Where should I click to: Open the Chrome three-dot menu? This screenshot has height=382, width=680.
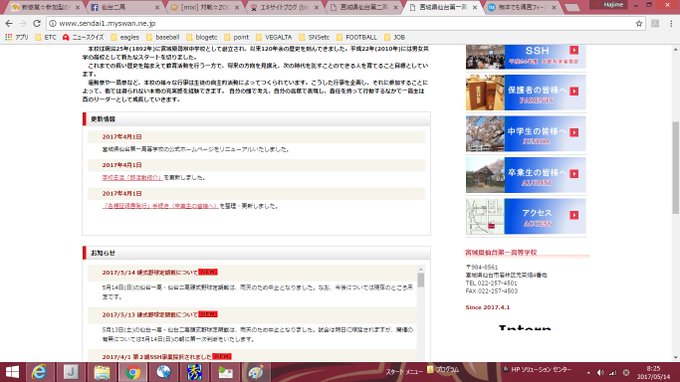coord(671,23)
